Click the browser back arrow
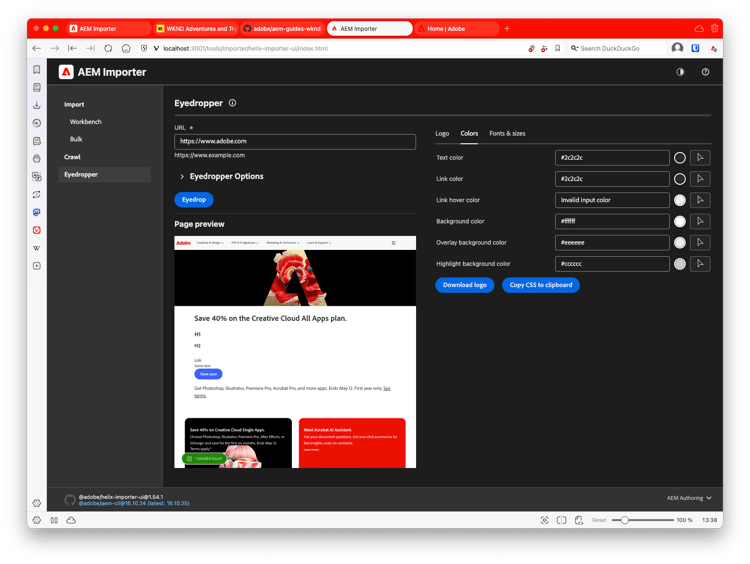The image size is (750, 564). [x=36, y=48]
